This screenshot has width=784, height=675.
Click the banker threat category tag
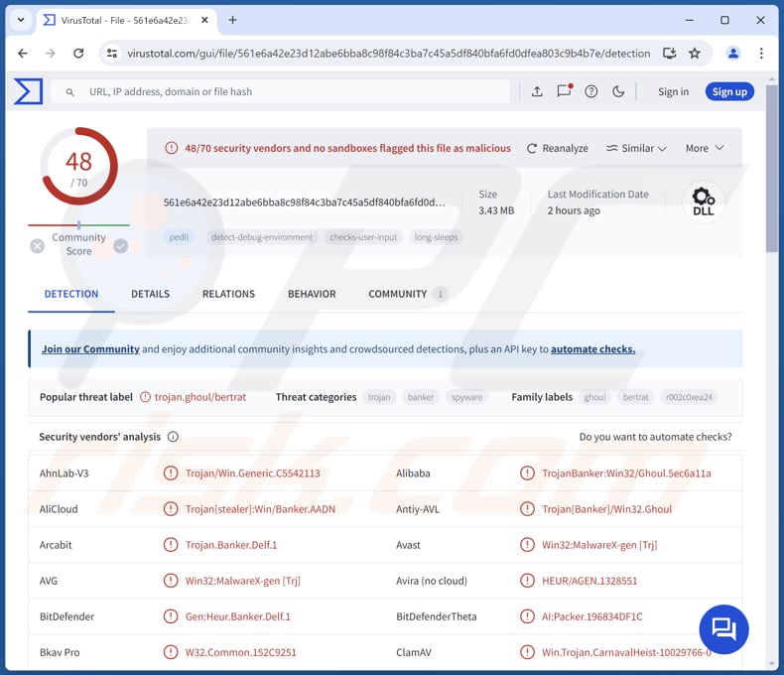coord(421,397)
